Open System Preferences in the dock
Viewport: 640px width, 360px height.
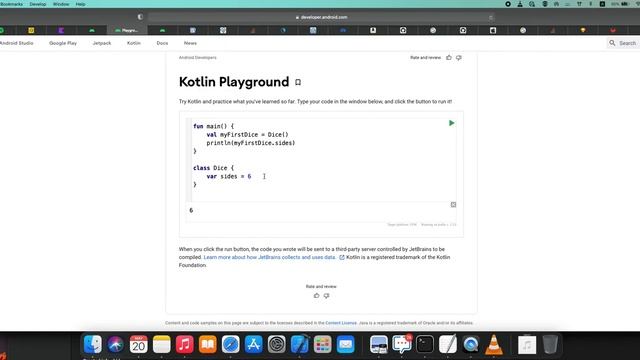(x=276, y=344)
